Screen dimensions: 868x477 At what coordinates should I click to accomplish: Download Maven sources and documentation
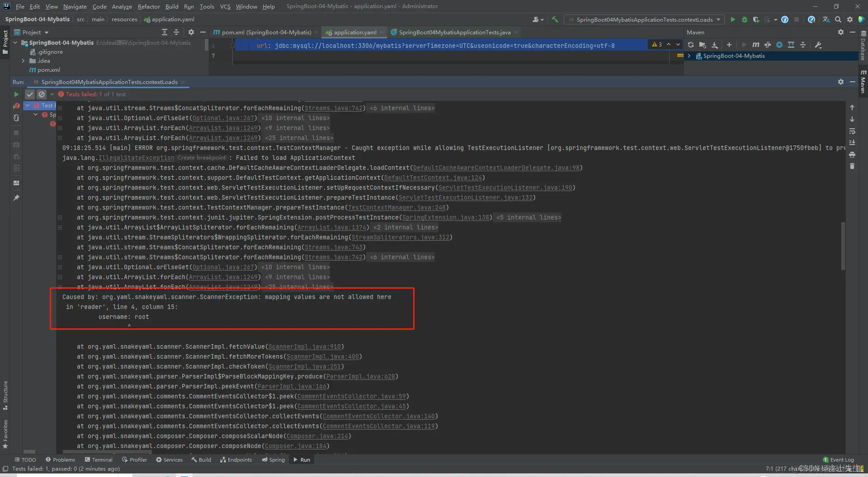click(714, 45)
